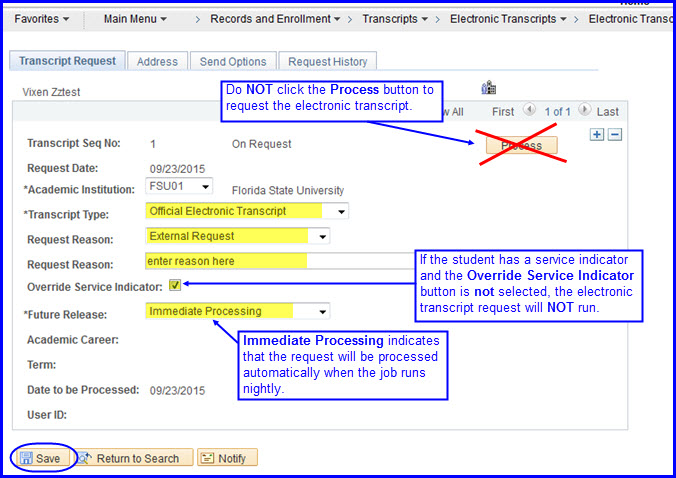
Task: Click the building icon next to the student name
Action: point(488,87)
